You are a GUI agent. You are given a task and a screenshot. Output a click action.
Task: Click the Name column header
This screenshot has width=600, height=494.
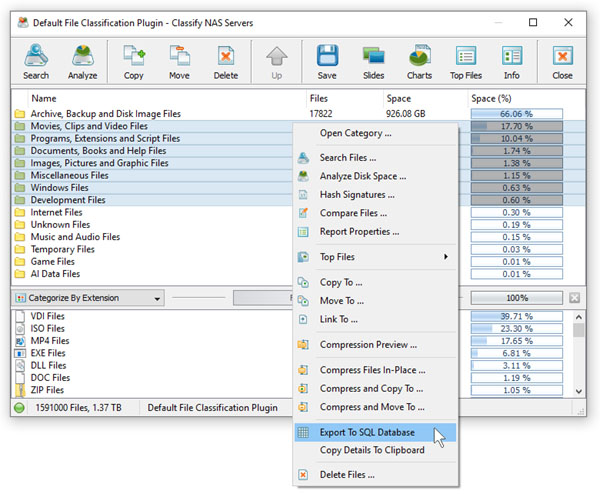pyautogui.click(x=166, y=99)
